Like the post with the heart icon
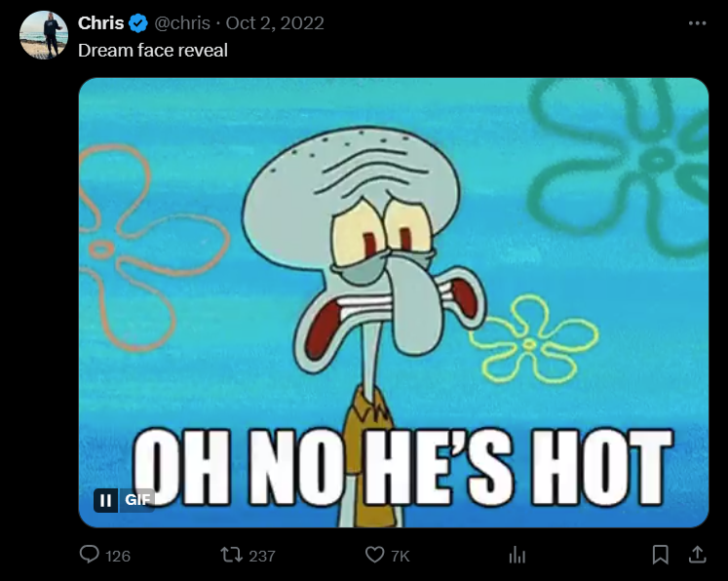Screen dimensions: 728x581 [374, 555]
